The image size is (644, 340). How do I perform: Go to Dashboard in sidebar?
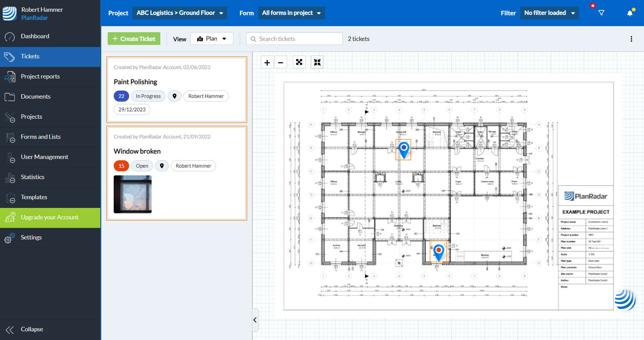click(x=35, y=36)
